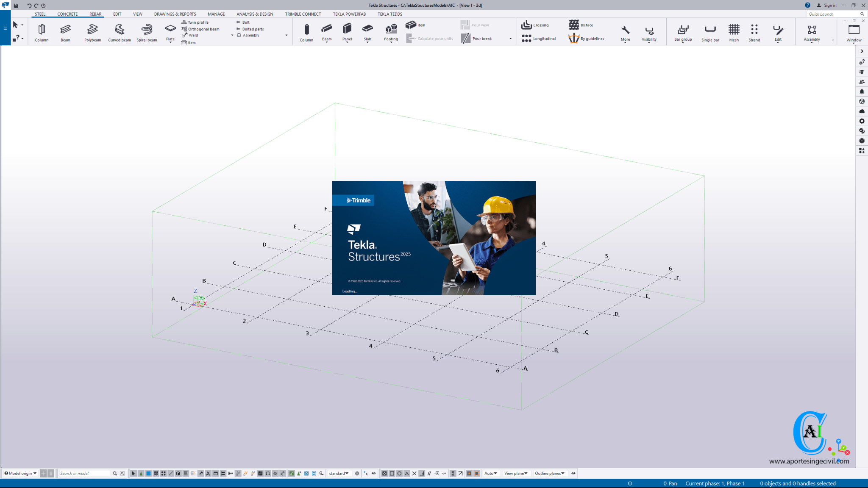Screen dimensions: 868x488
Task: Open the View plane dropdown
Action: 516,473
